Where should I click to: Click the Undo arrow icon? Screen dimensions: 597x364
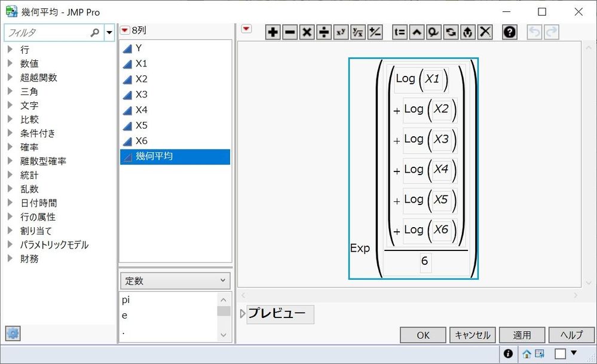[535, 32]
